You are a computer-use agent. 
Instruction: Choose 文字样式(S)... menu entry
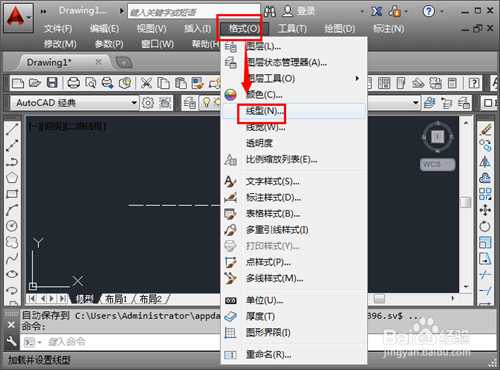tap(294, 181)
